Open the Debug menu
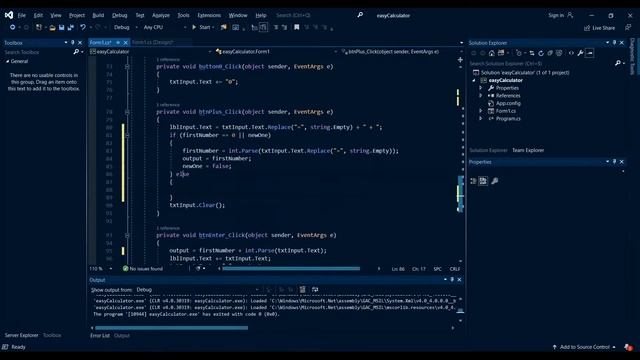The height and width of the screenshot is (360, 640). tap(120, 15)
